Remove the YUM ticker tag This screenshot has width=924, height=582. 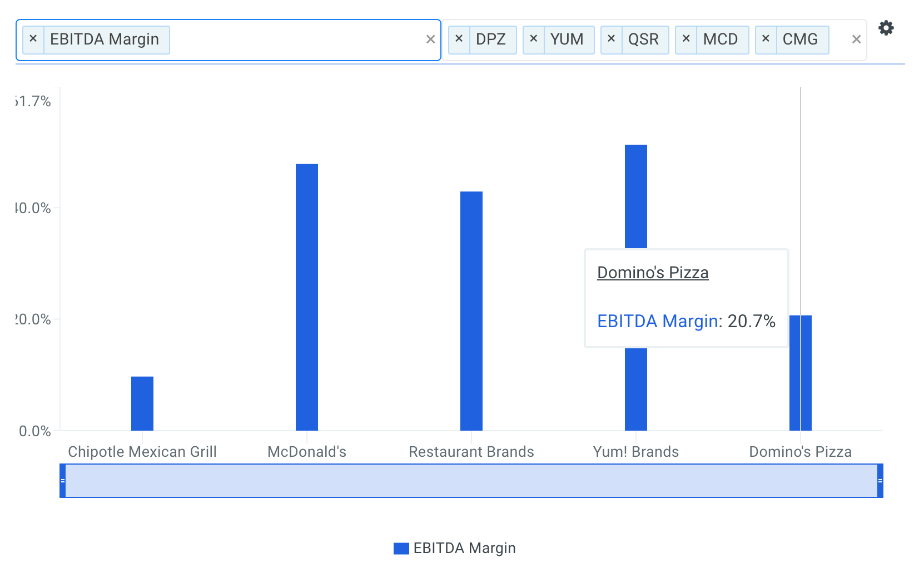(534, 40)
